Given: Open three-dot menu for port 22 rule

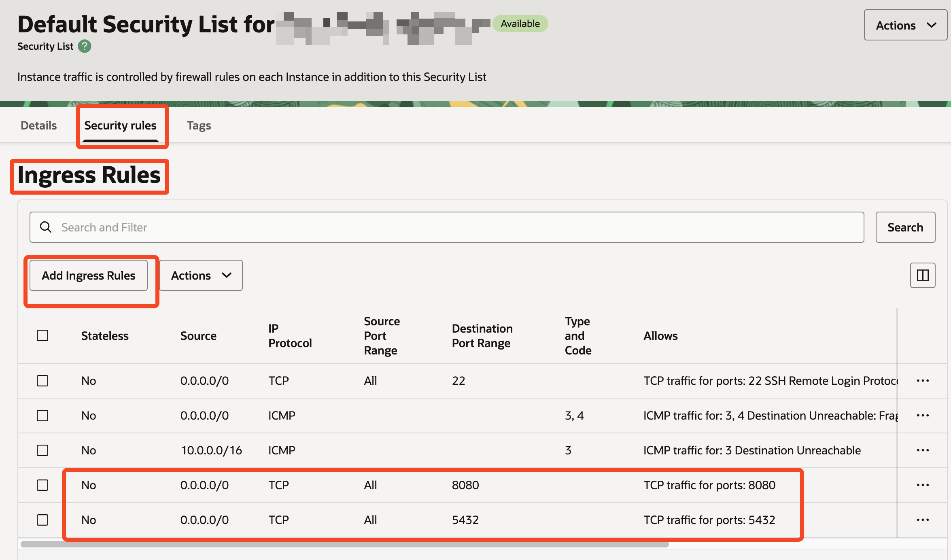Looking at the screenshot, I should click(922, 381).
